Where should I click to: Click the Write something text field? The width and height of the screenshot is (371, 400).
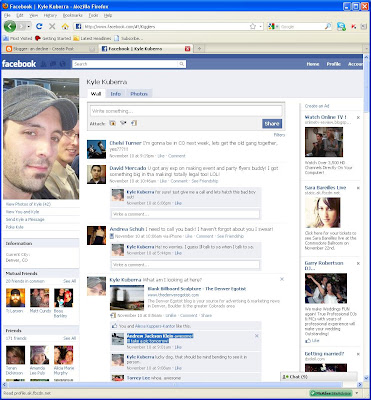(186, 111)
